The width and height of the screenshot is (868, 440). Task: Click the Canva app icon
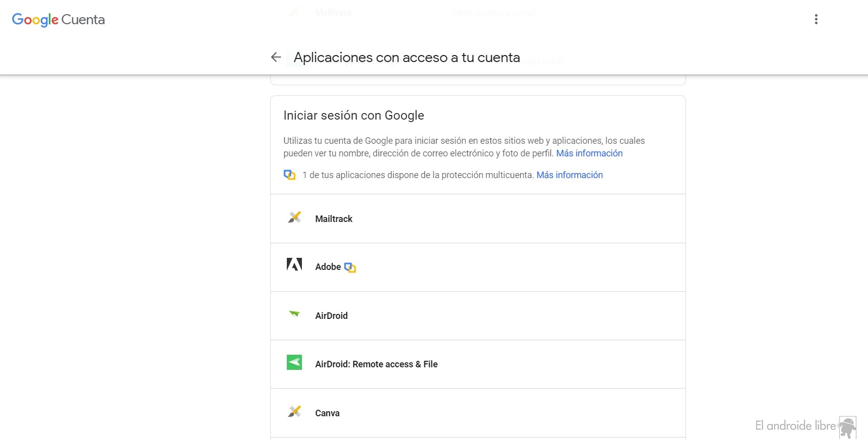294,412
